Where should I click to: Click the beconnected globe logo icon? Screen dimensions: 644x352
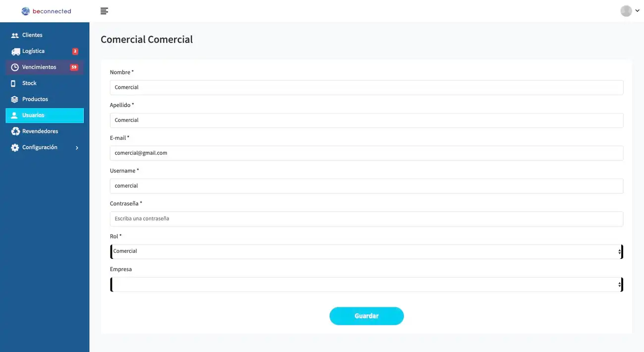pyautogui.click(x=26, y=11)
